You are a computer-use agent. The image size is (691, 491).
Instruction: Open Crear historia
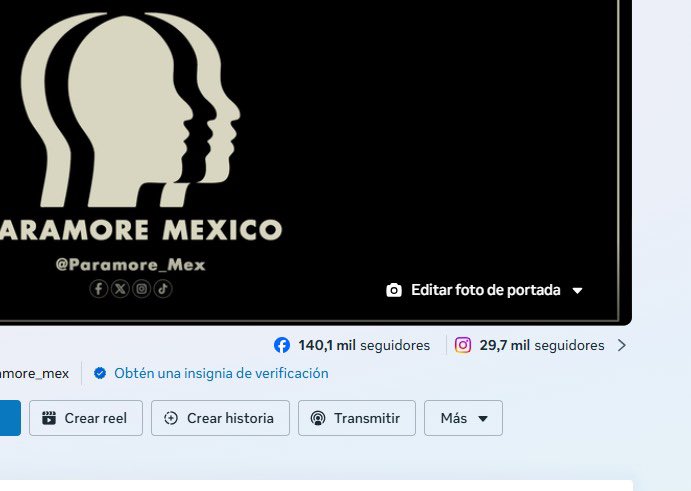click(x=220, y=418)
